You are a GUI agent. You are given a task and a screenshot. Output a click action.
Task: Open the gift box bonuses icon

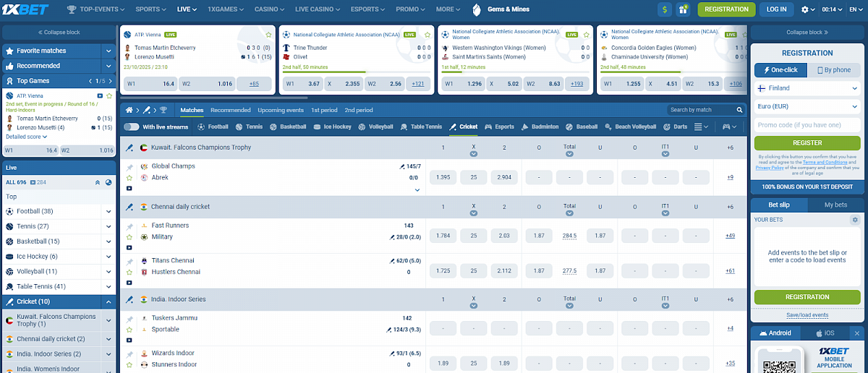[682, 9]
